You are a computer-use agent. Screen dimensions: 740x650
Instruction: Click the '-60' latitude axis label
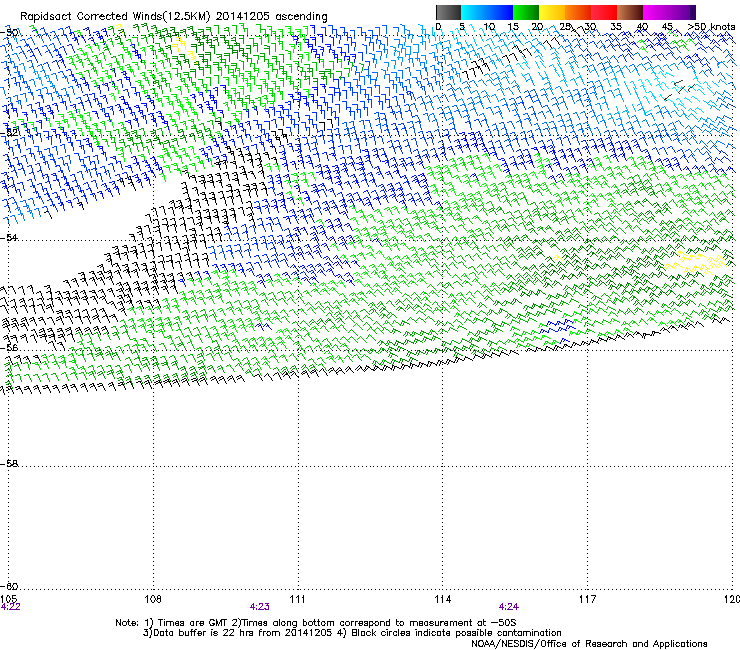9,586
